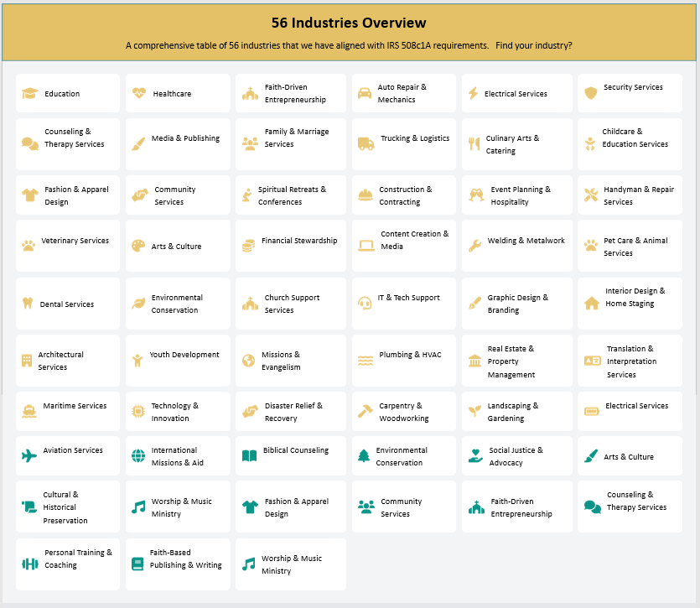Select the Veterinary Services paw icon
Viewport: 700px width, 608px height.
[x=29, y=246]
